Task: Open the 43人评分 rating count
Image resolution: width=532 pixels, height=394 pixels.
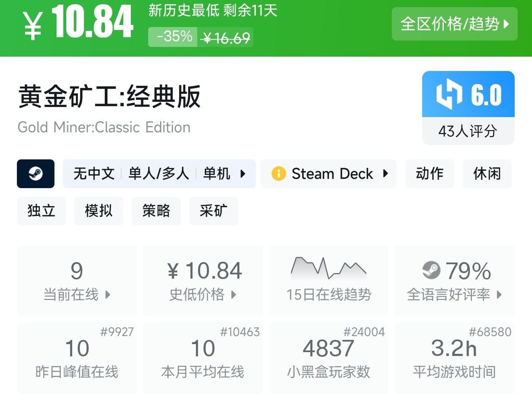Action: point(468,131)
